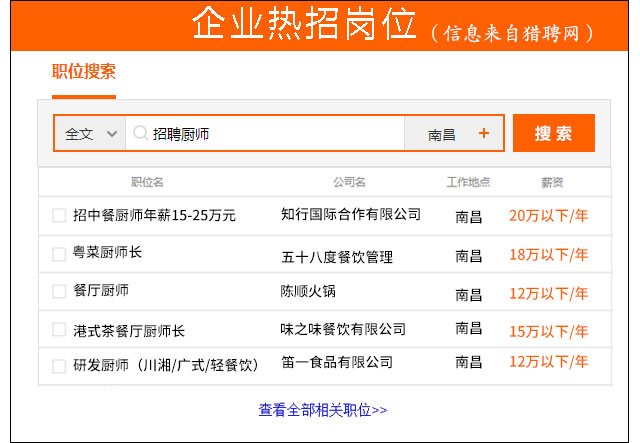Check the box for 招中餐厨师年薪15-25万元

coord(59,215)
